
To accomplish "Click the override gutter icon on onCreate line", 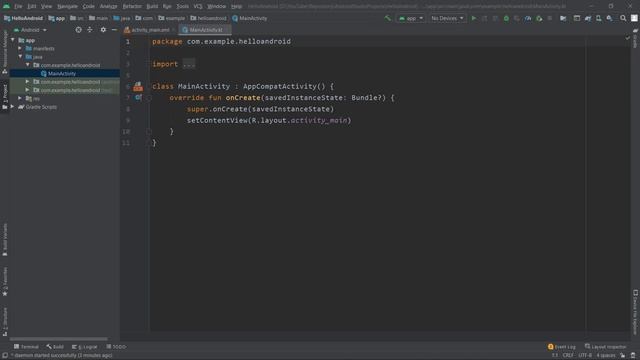I will tap(138, 98).
